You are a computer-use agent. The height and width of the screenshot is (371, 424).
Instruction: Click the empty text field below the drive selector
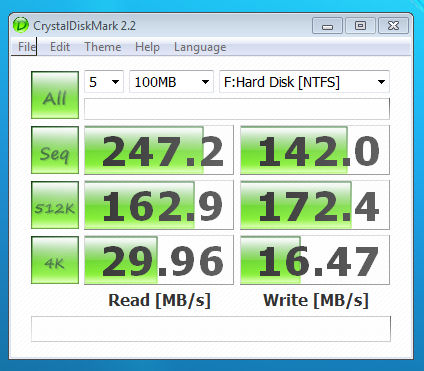click(x=237, y=109)
